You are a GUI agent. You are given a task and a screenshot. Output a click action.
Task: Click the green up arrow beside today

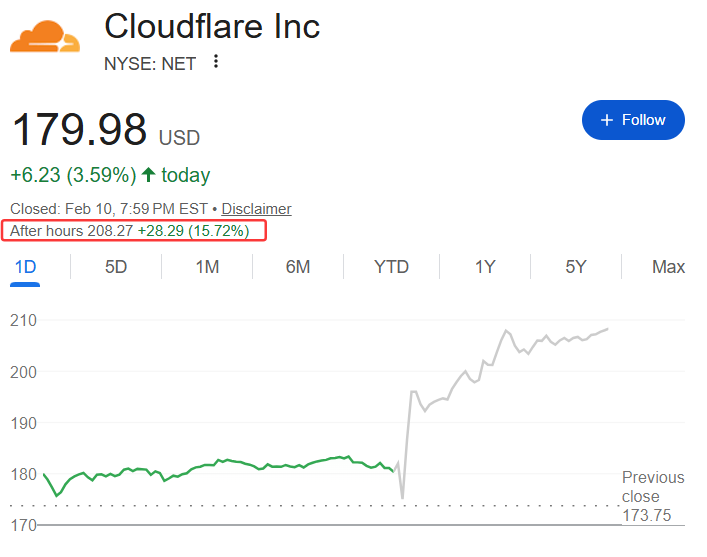149,175
